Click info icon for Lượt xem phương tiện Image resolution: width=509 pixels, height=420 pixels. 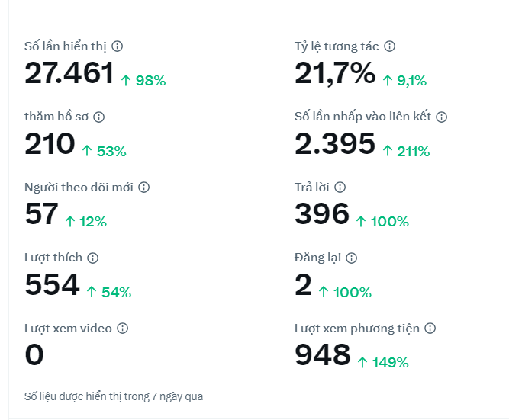(430, 329)
